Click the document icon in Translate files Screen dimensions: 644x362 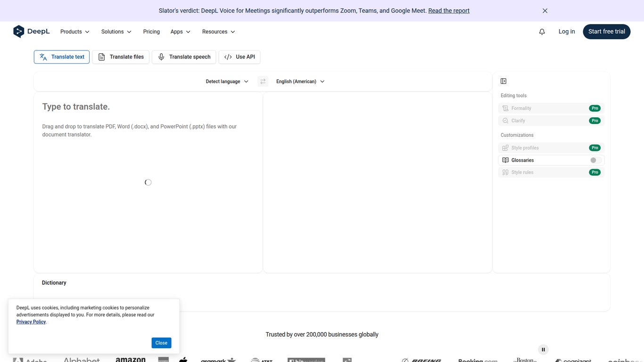point(101,57)
